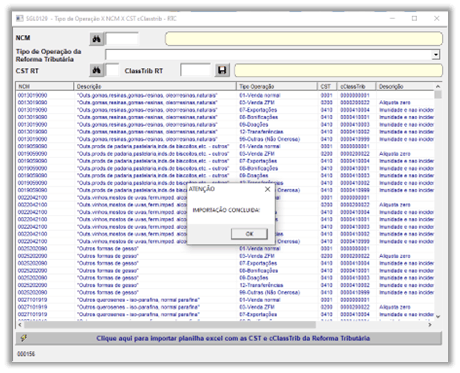The width and height of the screenshot is (460, 373).
Task: Select 99-Outras (Não Onerosa) row of NCM 0025202090
Action: tap(225, 292)
